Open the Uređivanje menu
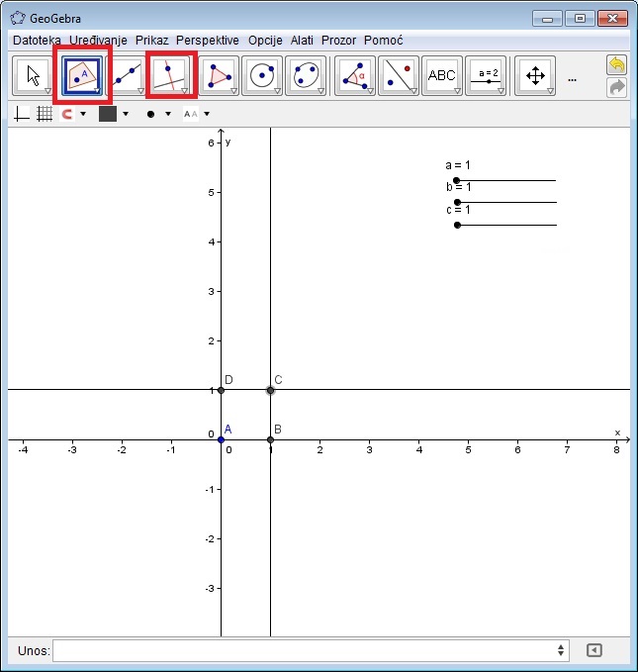Screen dimensions: 638x672 [98, 41]
